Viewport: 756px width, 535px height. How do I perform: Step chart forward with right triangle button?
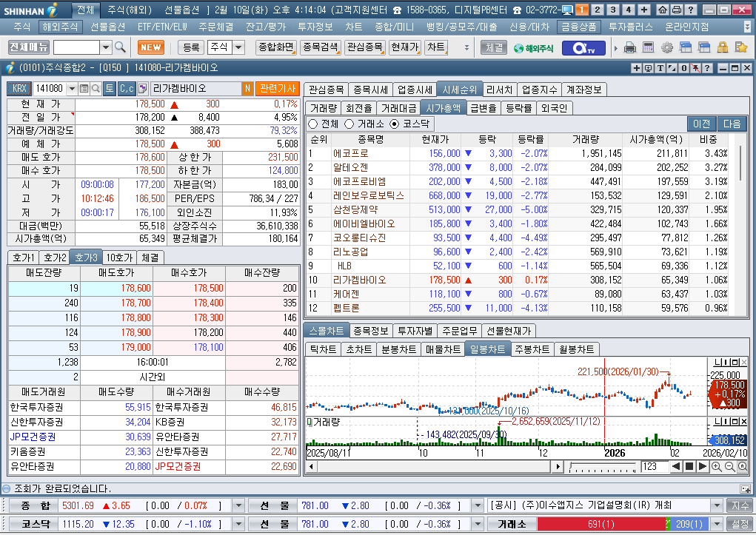pos(703,466)
